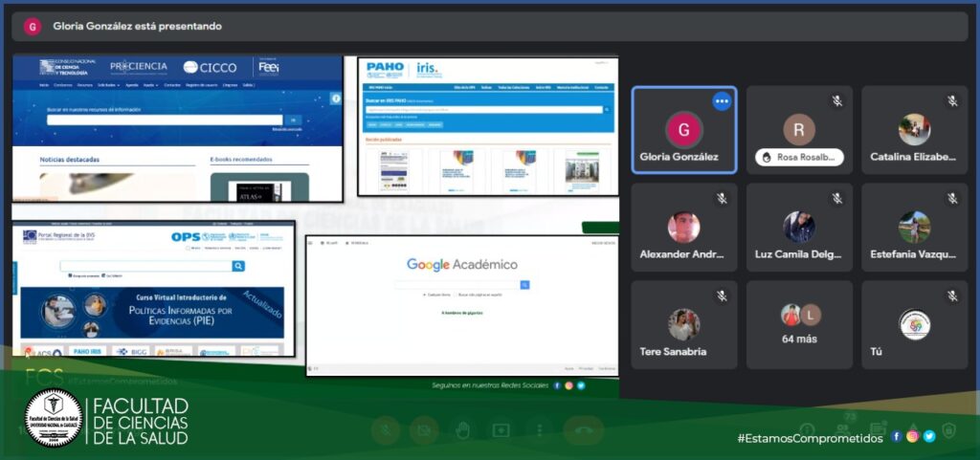Open Memoria Institucional in PAHO IRIS menu
Viewport: 980px width, 460px height.
click(x=572, y=88)
